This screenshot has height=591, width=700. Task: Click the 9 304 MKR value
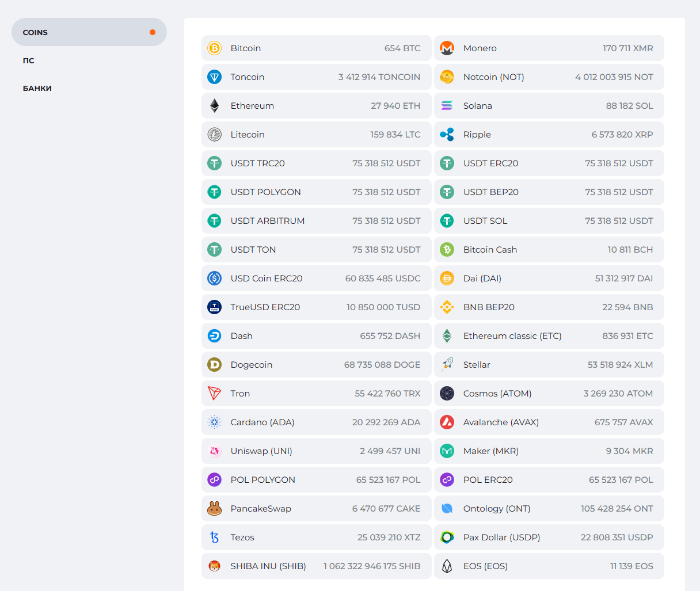pos(629,451)
